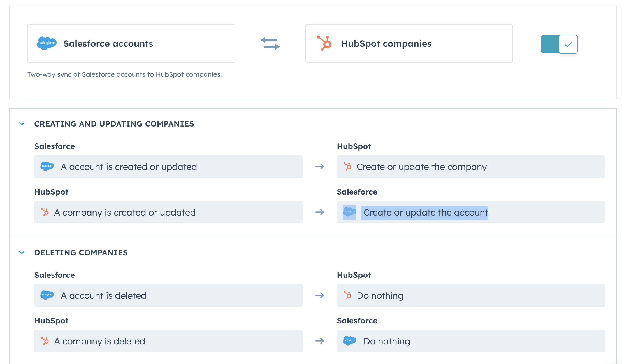The width and height of the screenshot is (622, 364).
Task: Click the 'A company is deleted' trigger box
Action: coord(168,341)
